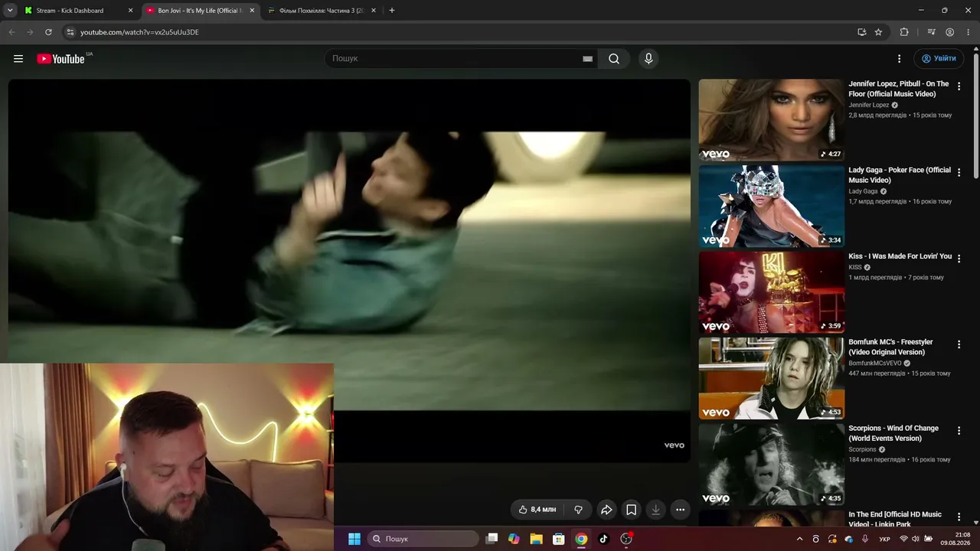The height and width of the screenshot is (551, 980).
Task: Open options for Bomfunk MC's Freestyler video
Action: [959, 345]
